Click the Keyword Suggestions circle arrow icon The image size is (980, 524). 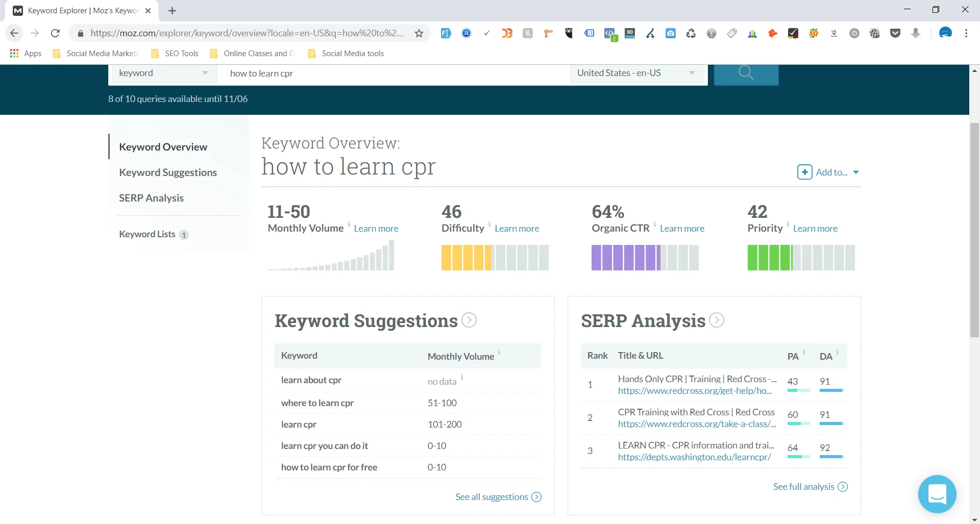[469, 320]
